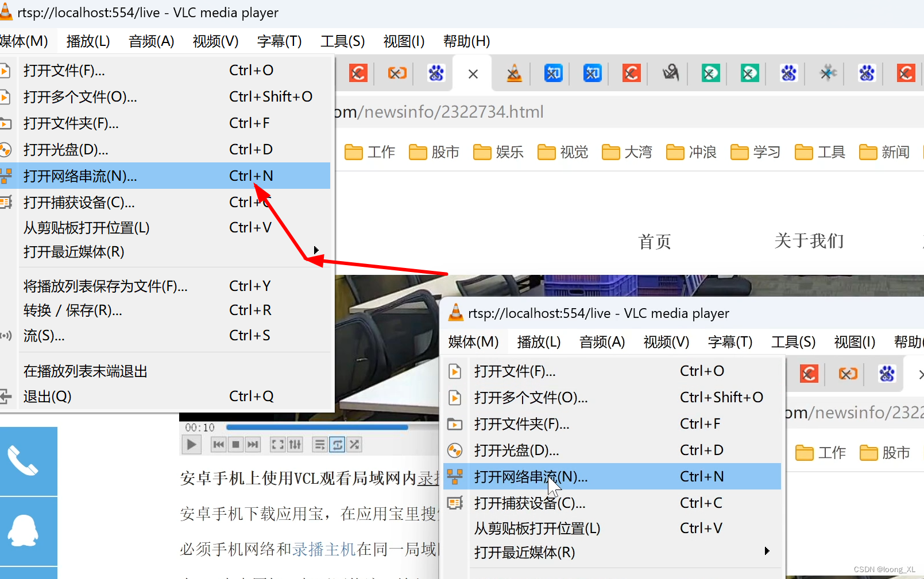Open 音频(A) menu in upper VLC window
This screenshot has width=924, height=579.
click(151, 41)
